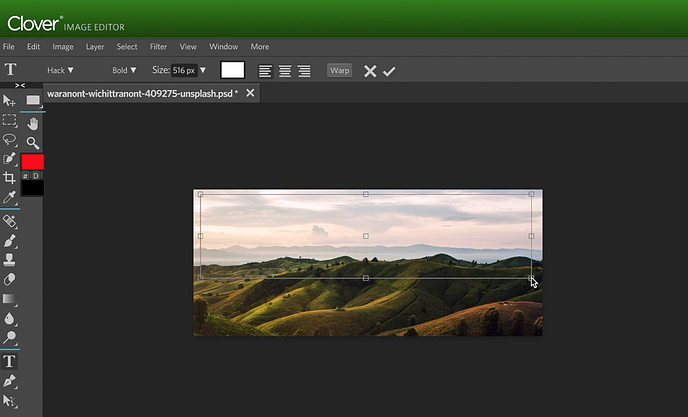Align text right

pos(305,71)
